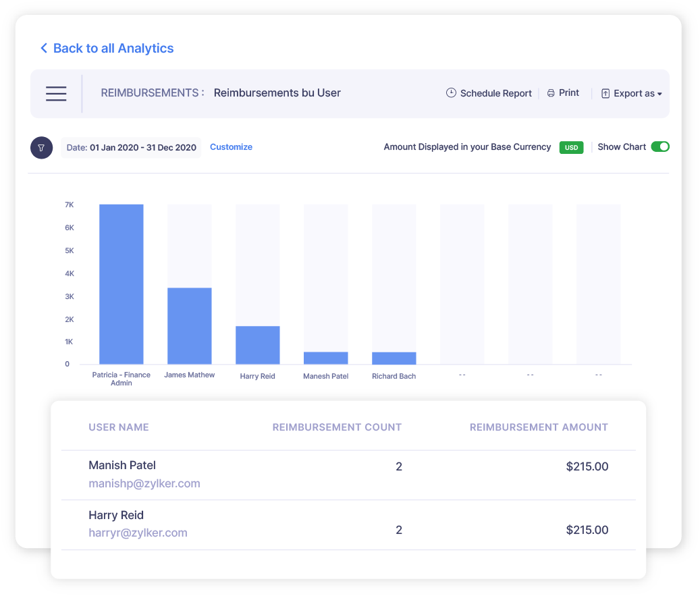This screenshot has width=700, height=596.
Task: Open the Customize link
Action: pos(231,146)
